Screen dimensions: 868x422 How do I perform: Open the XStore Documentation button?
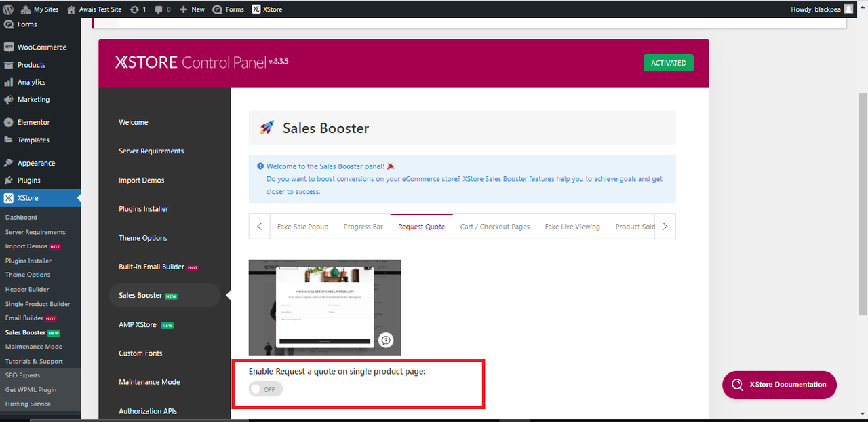779,385
